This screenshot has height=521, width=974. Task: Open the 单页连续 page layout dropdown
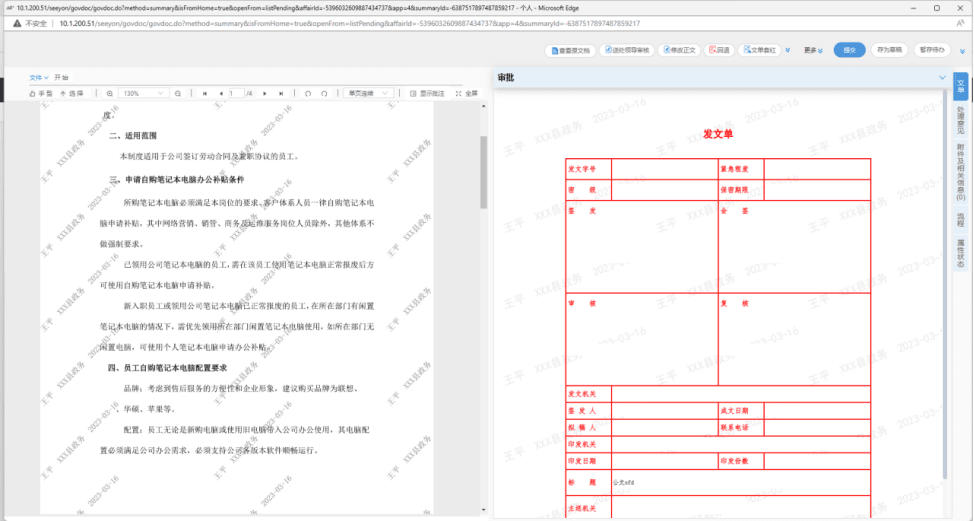[x=367, y=93]
